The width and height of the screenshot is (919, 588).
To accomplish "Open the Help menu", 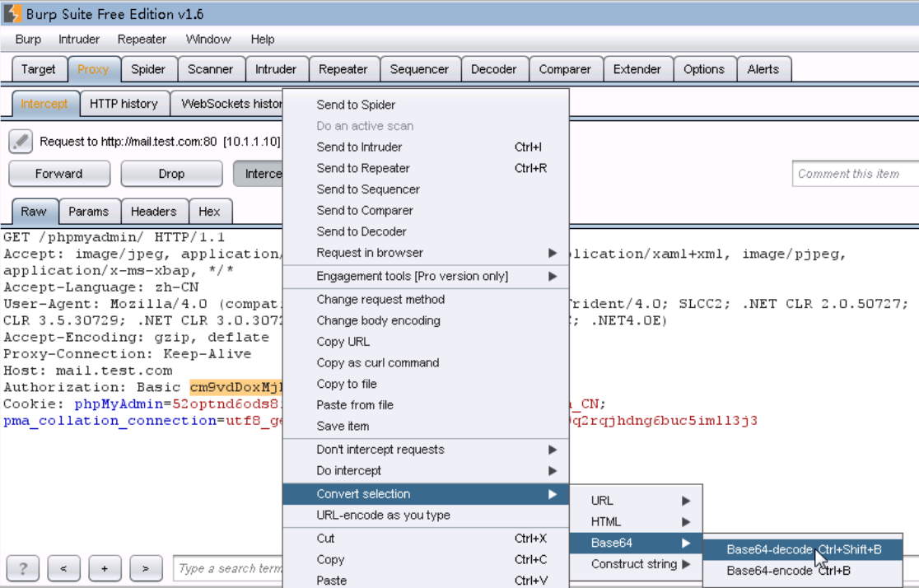I will pos(263,40).
